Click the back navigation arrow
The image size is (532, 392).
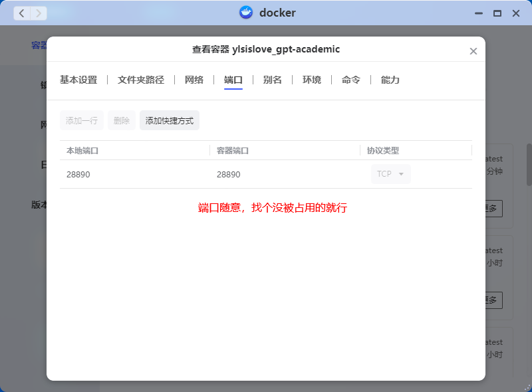click(x=22, y=13)
